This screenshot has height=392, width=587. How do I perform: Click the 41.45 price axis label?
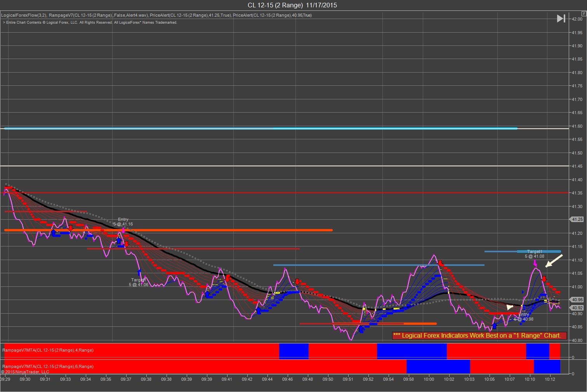click(x=577, y=166)
